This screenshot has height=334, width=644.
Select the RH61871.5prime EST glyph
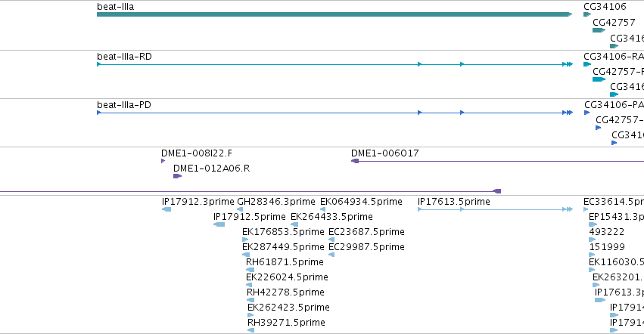pyautogui.click(x=250, y=270)
